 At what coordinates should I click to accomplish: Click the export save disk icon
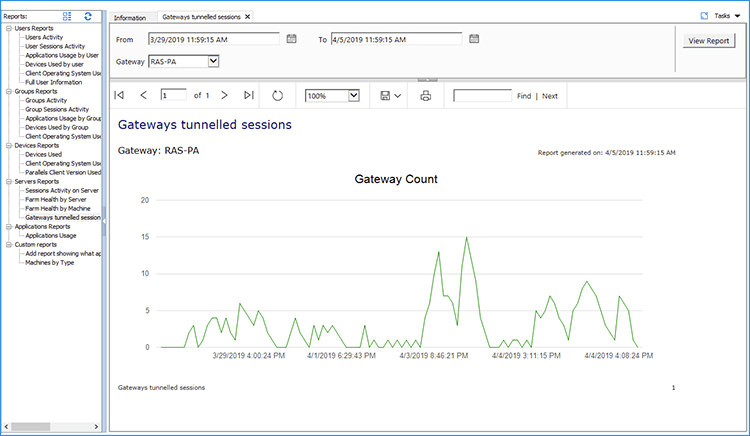point(385,96)
